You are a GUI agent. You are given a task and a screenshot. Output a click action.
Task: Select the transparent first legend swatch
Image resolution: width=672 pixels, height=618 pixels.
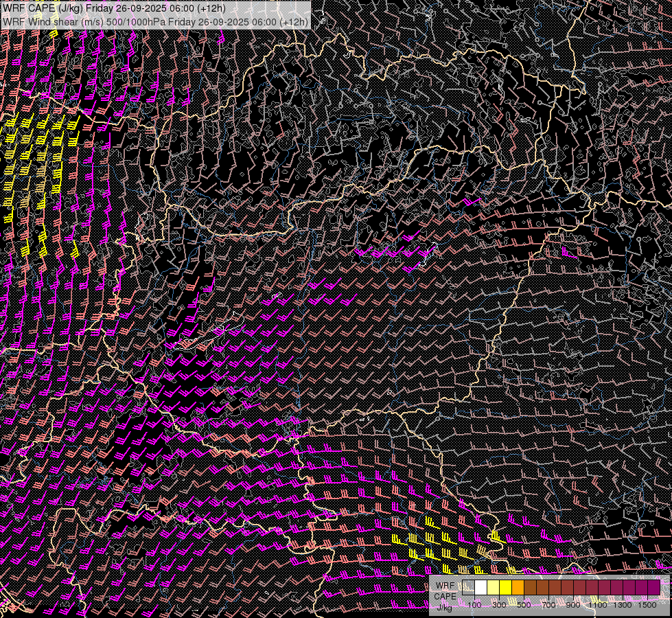[469, 587]
